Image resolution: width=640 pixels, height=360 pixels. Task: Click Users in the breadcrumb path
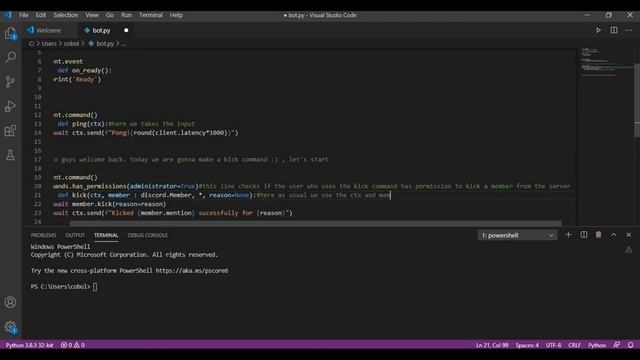click(x=49, y=44)
